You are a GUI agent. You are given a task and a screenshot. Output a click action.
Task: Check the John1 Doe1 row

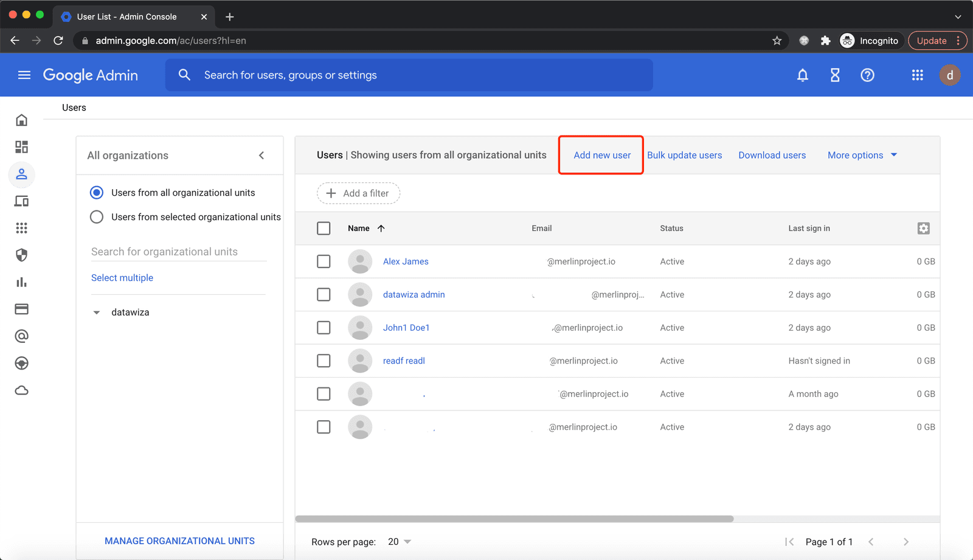click(x=324, y=328)
